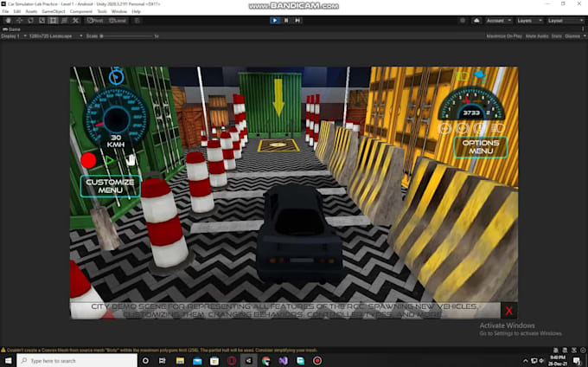Viewport: 588px width, 367px height.
Task: Click the second circular indicator under tachometer
Action: pos(462,128)
